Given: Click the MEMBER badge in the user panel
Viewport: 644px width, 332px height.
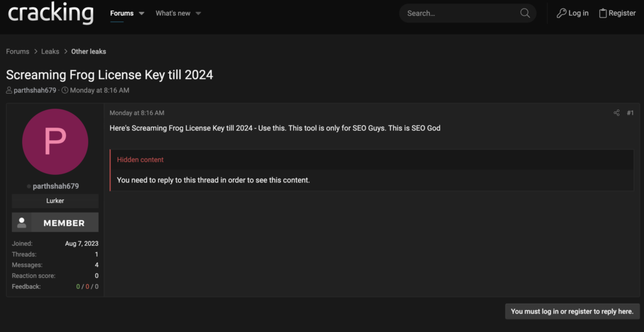Looking at the screenshot, I should (55, 223).
